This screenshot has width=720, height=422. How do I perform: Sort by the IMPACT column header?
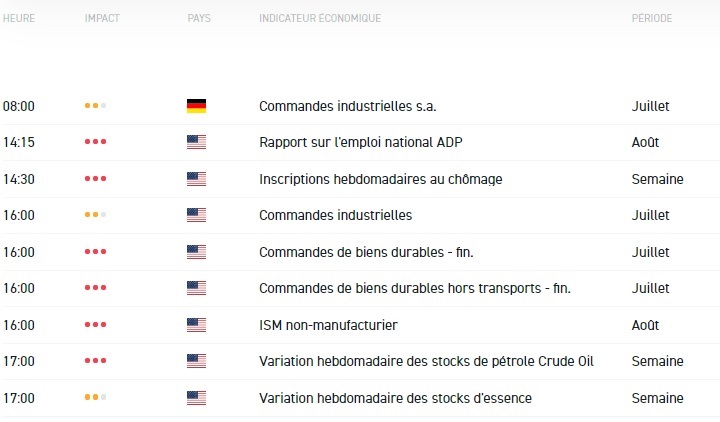coord(102,19)
